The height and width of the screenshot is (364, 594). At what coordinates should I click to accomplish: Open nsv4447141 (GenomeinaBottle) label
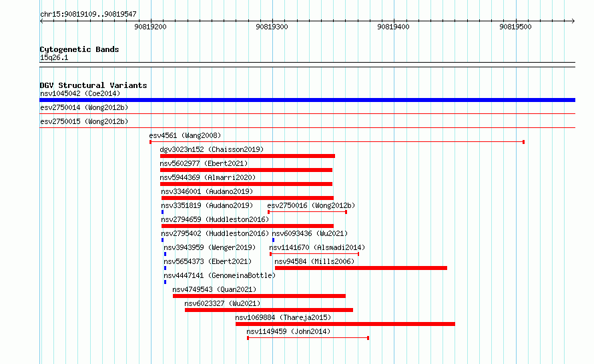[220, 275]
